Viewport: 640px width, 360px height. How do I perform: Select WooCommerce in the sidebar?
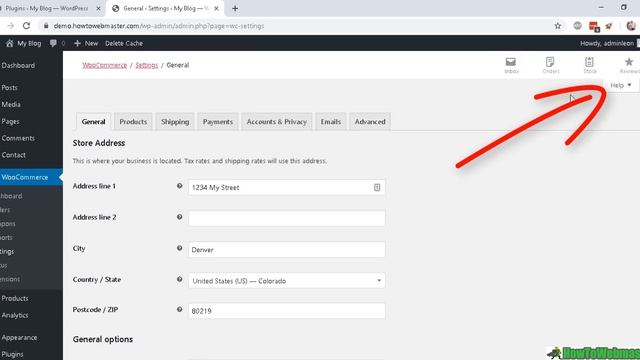coord(31,177)
